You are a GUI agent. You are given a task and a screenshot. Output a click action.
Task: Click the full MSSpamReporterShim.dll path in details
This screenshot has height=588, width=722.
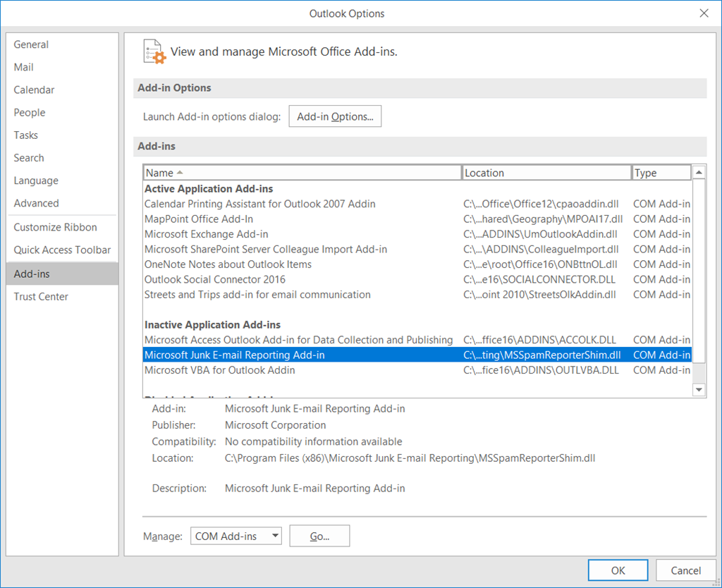point(410,458)
